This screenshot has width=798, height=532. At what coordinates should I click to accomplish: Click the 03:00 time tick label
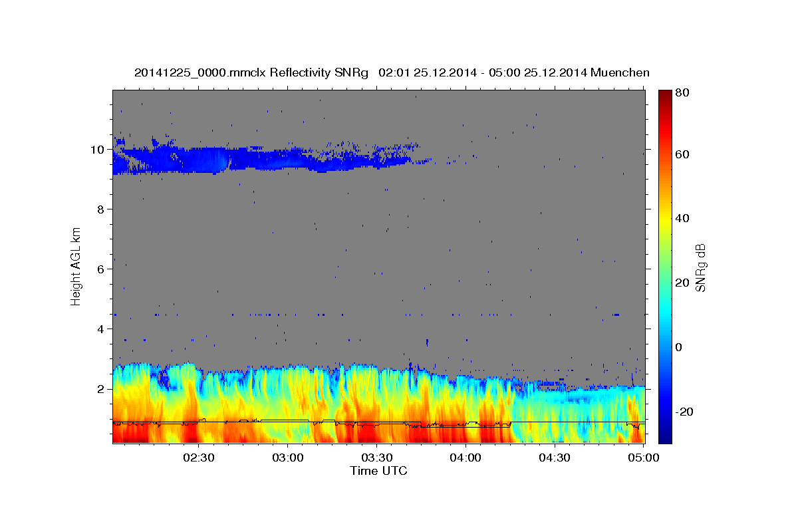point(287,458)
